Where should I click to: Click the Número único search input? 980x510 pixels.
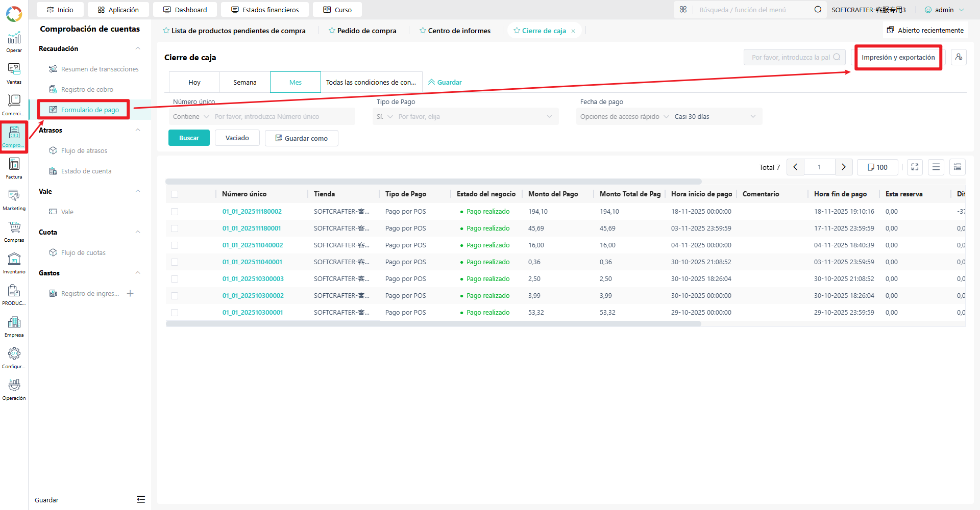point(283,117)
